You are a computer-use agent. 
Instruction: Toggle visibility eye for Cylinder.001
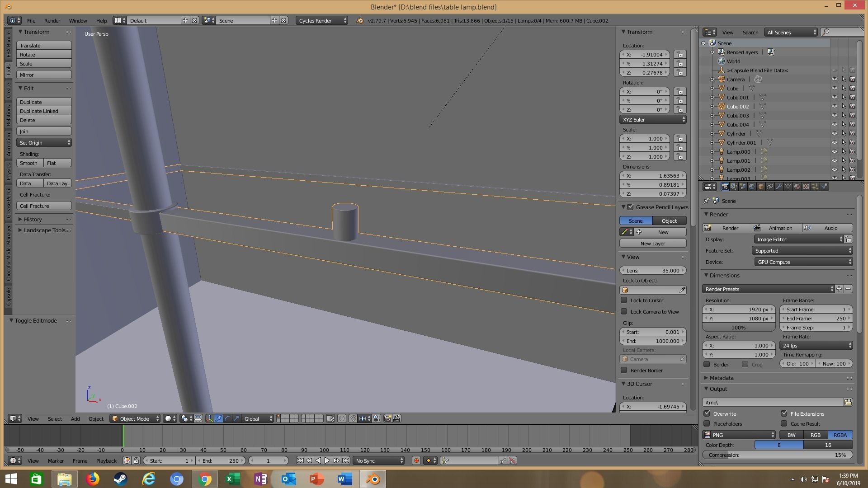pyautogui.click(x=835, y=143)
